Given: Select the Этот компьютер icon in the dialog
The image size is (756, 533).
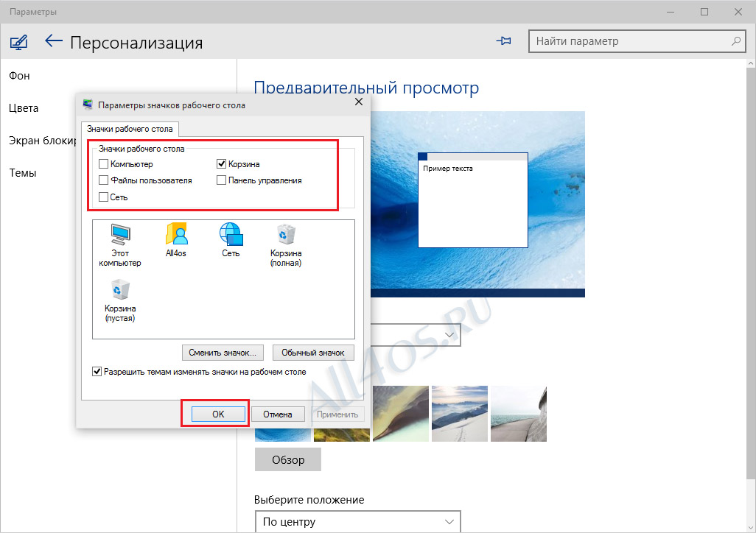Looking at the screenshot, I should [x=120, y=245].
